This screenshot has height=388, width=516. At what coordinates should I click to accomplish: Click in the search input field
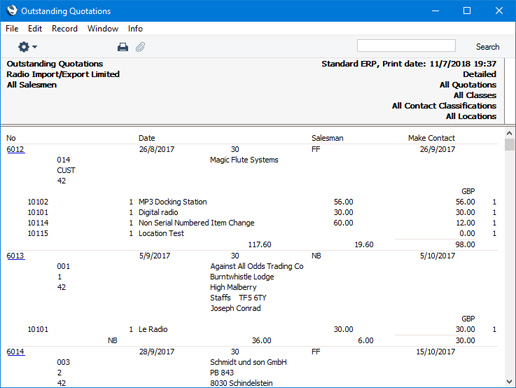406,46
